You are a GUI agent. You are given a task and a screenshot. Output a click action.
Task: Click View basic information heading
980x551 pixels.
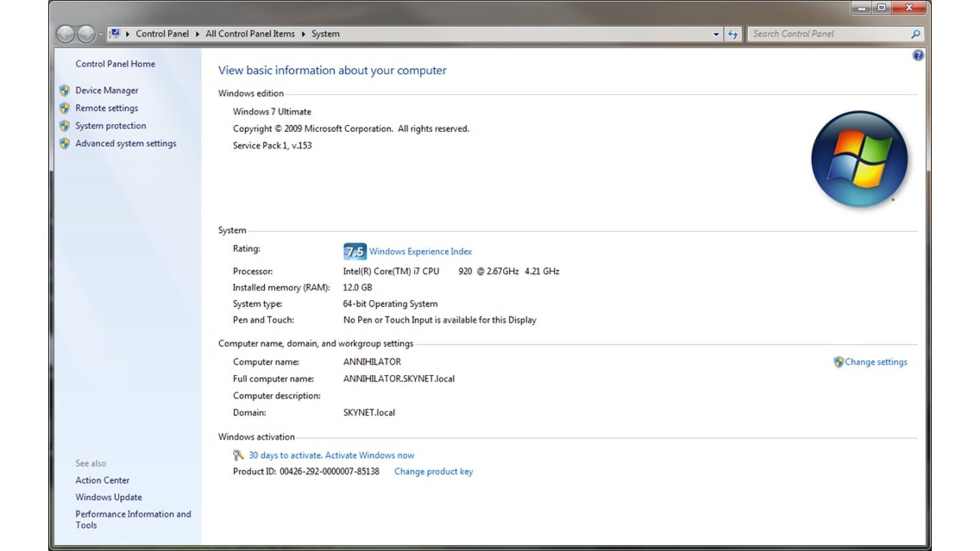(x=332, y=70)
